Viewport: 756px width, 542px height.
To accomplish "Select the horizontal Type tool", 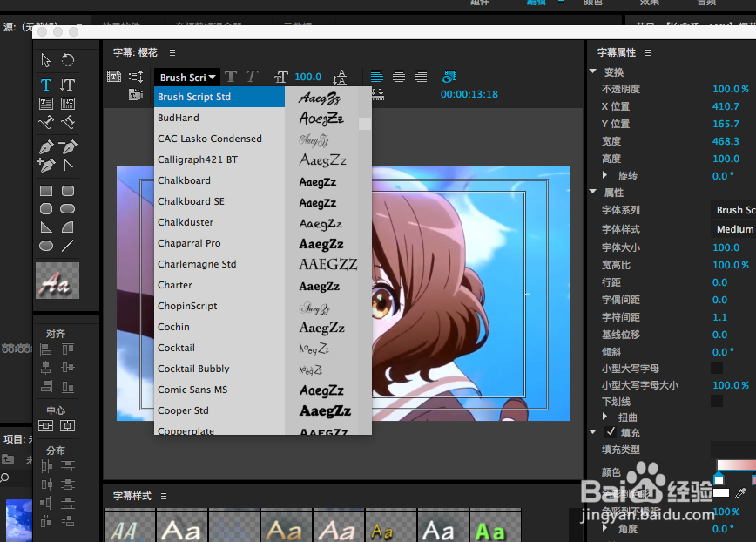I will click(x=46, y=85).
